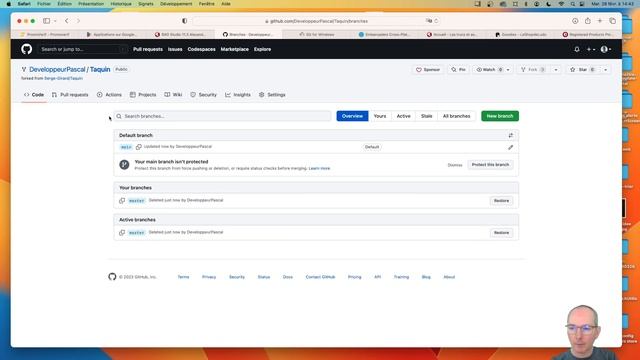Go back with Safari back arrow
Screen dimensions: 640x360
(x=67, y=21)
